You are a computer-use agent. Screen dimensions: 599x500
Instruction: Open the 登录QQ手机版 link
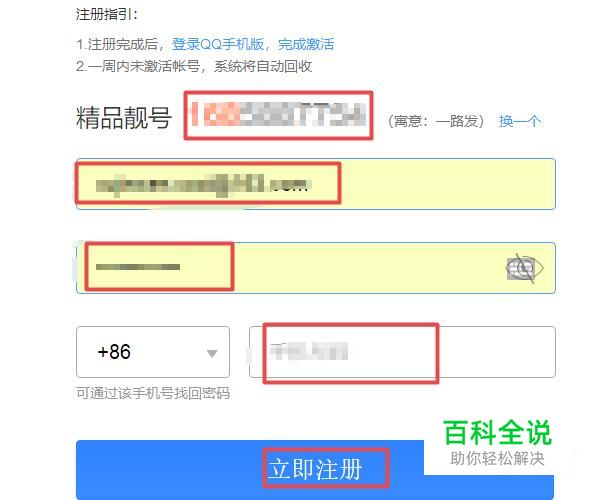(218, 44)
